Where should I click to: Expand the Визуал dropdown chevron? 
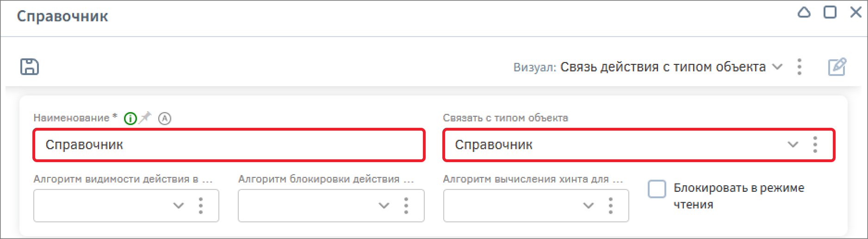click(x=778, y=67)
